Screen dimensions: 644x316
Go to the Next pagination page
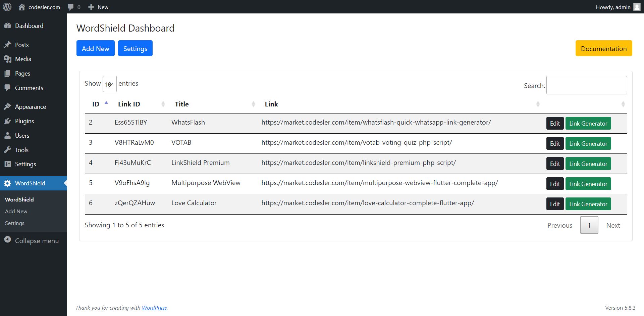click(x=613, y=225)
